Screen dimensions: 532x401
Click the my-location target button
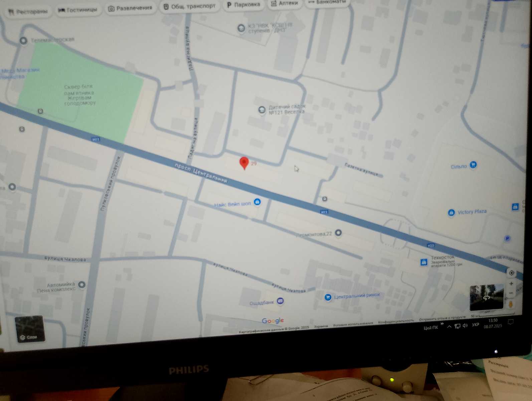tap(511, 273)
